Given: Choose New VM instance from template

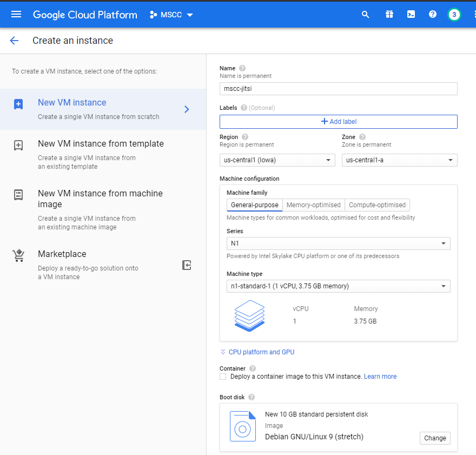Looking at the screenshot, I should click(103, 155).
